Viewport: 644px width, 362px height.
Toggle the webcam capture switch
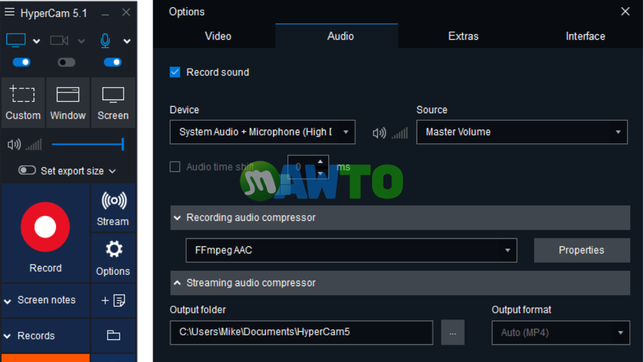point(66,62)
